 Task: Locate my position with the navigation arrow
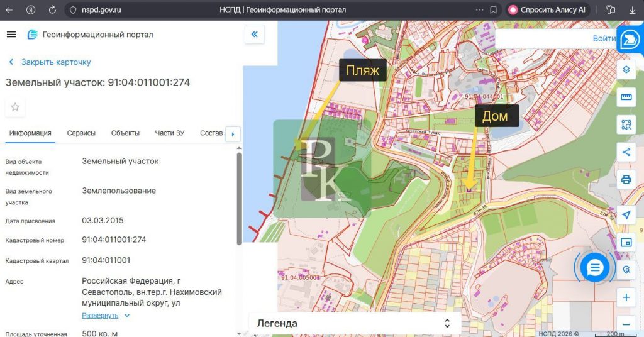click(626, 215)
